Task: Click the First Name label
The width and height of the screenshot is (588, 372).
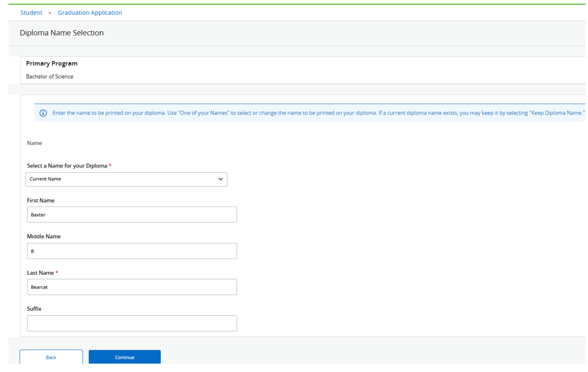Action: pos(41,200)
